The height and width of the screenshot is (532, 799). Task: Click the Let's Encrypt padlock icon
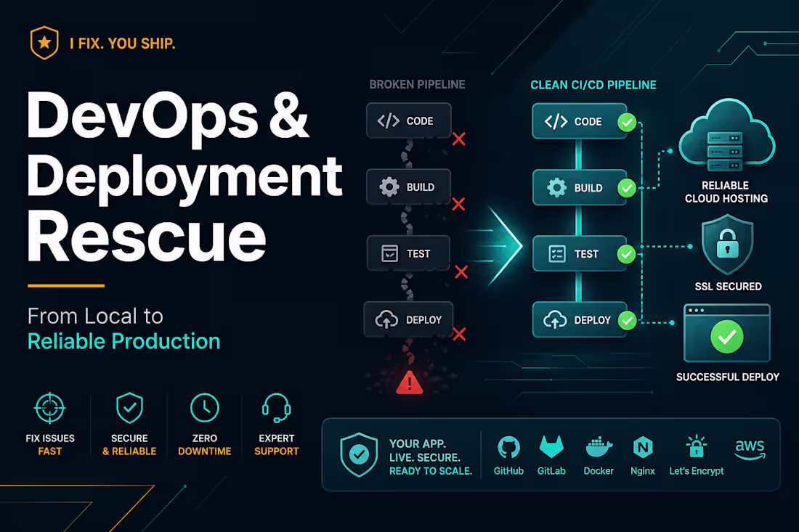tap(696, 447)
